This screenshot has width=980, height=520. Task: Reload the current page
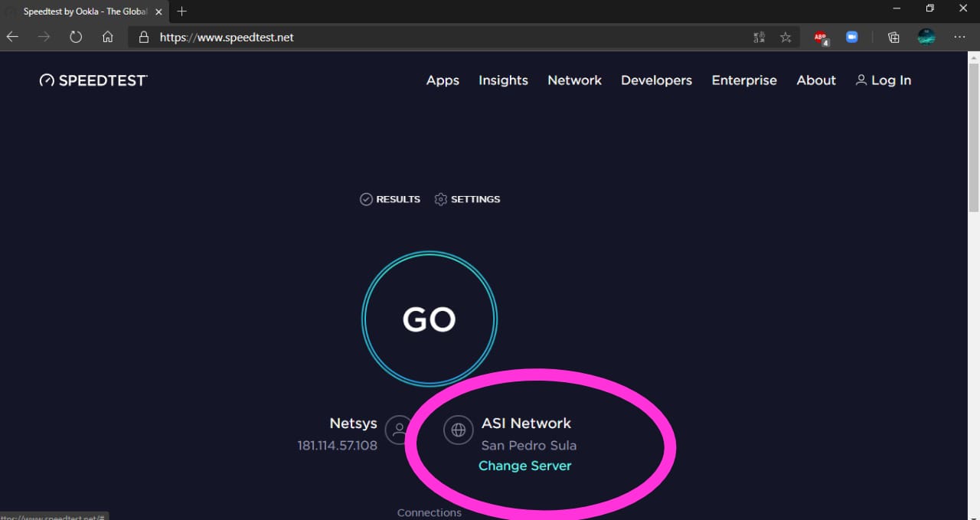[x=76, y=37]
